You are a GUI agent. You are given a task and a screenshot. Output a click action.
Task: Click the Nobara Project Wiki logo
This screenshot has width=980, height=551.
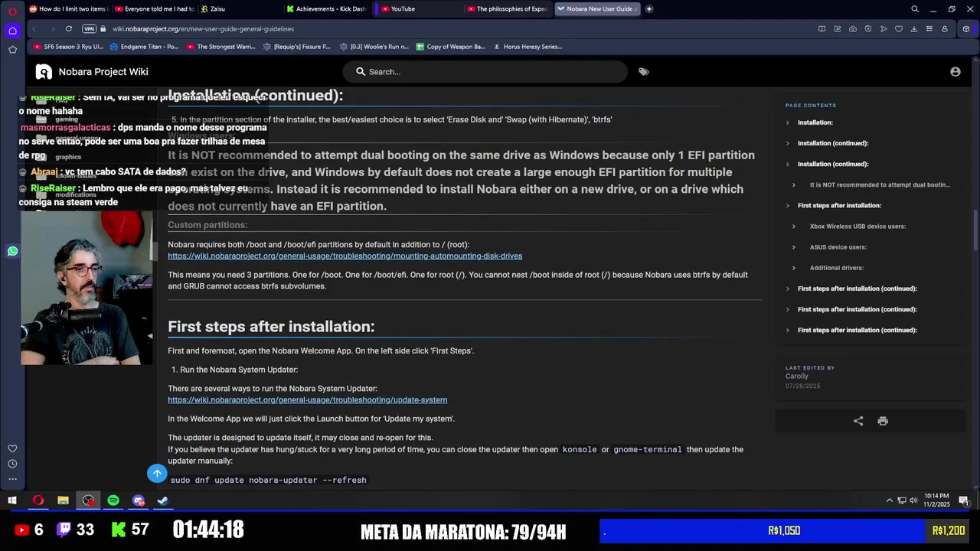(44, 72)
